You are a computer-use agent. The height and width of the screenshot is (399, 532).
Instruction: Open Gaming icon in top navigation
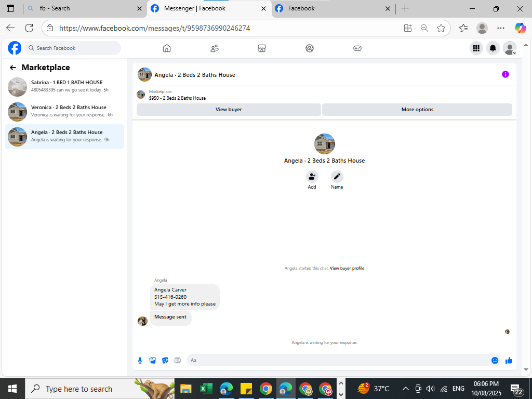pos(357,48)
